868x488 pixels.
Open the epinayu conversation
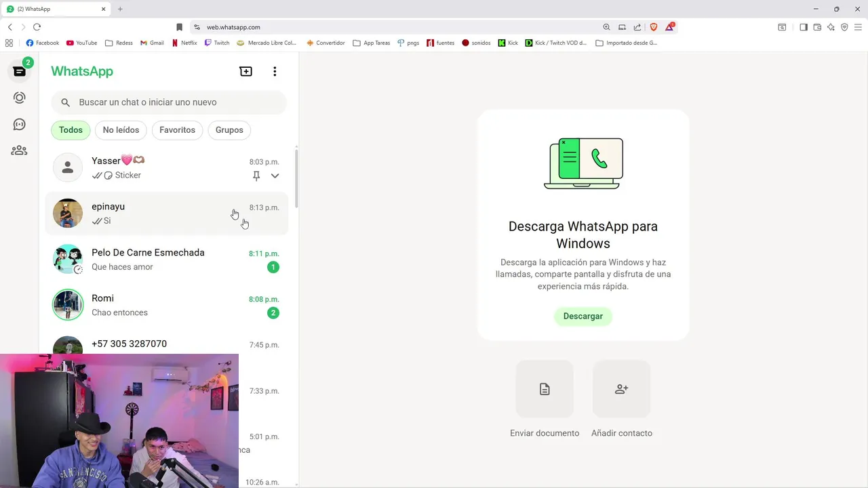click(167, 213)
